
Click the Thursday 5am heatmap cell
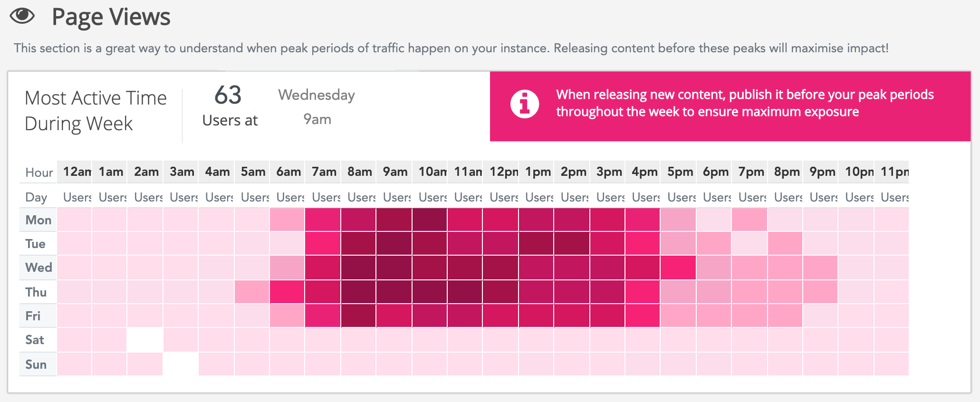click(252, 292)
